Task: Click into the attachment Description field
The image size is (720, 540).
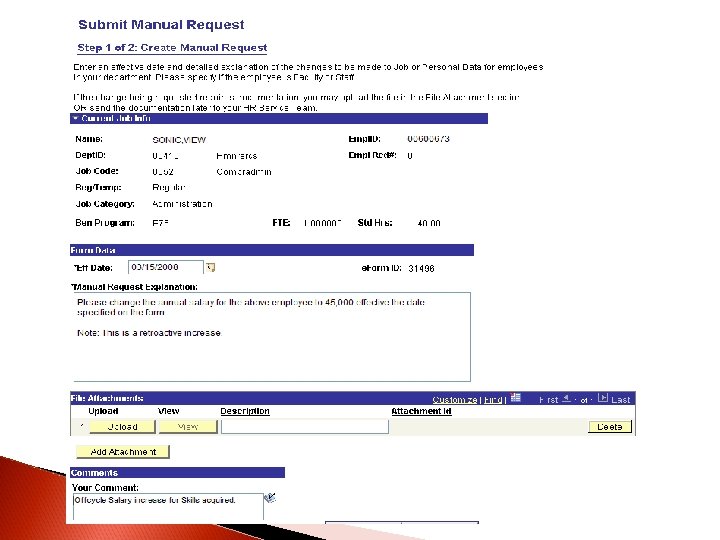Action: (x=305, y=427)
